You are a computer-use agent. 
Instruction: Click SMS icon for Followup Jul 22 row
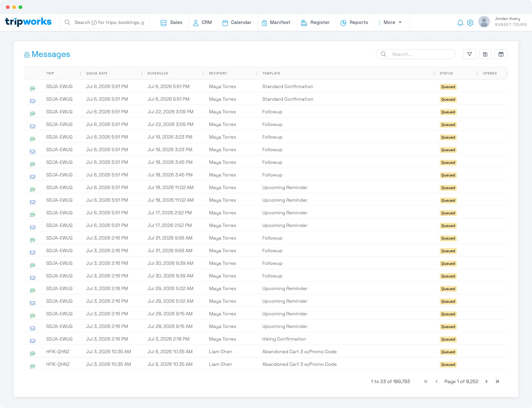pos(33,114)
